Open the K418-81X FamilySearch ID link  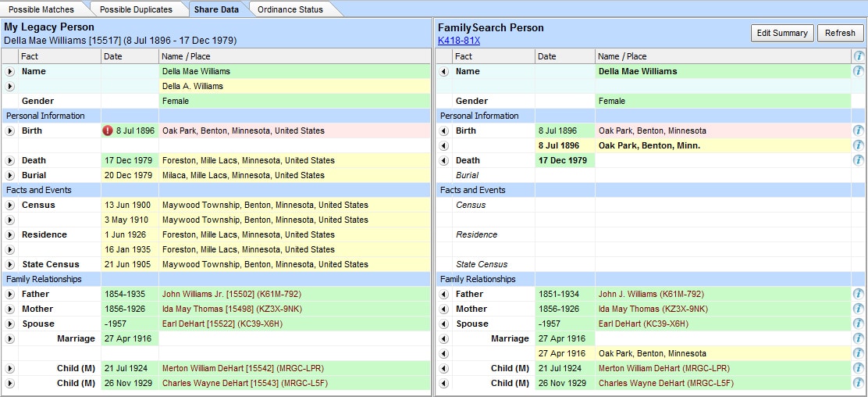point(459,41)
